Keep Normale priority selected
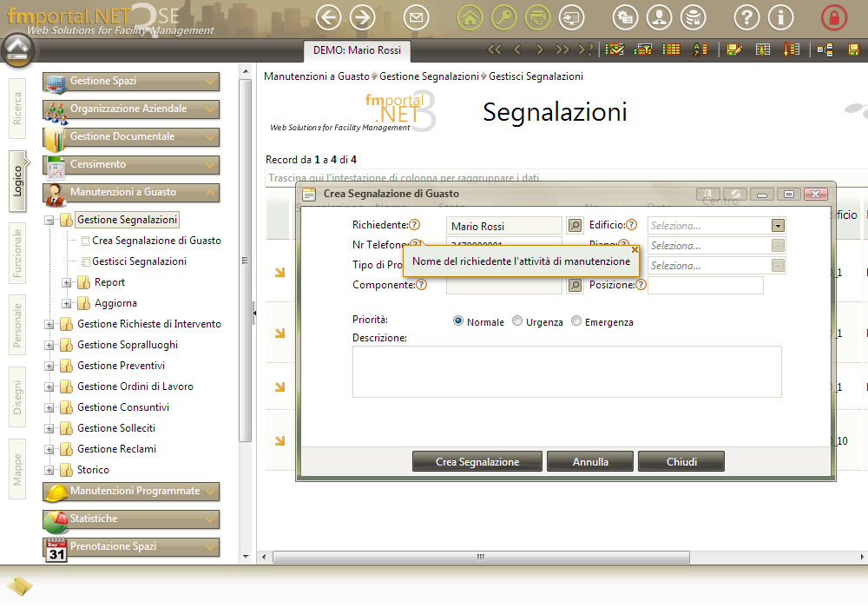 [457, 321]
